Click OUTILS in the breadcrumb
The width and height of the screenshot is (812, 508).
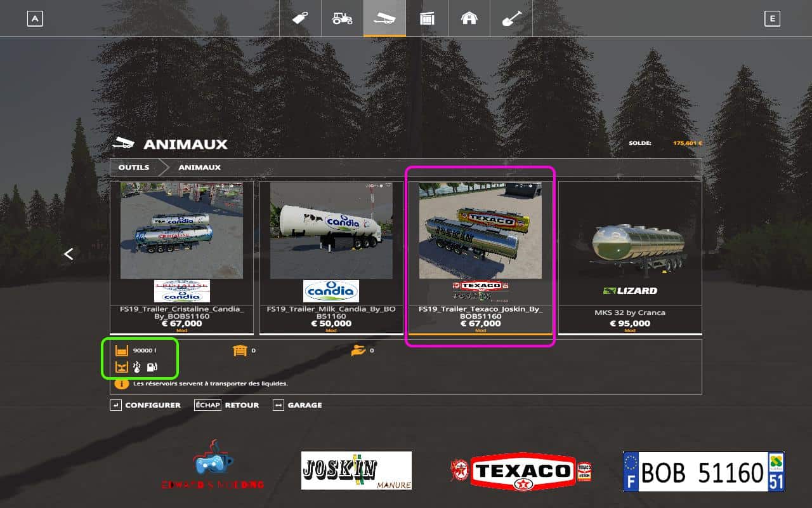coord(134,168)
